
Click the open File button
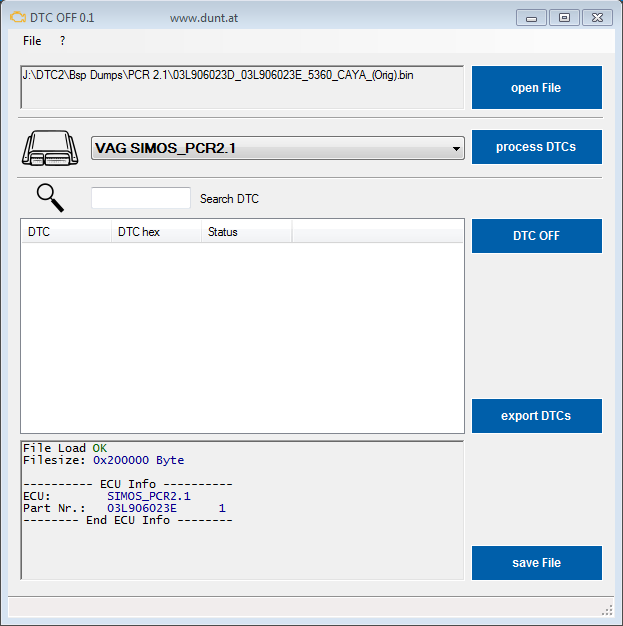pyautogui.click(x=537, y=87)
